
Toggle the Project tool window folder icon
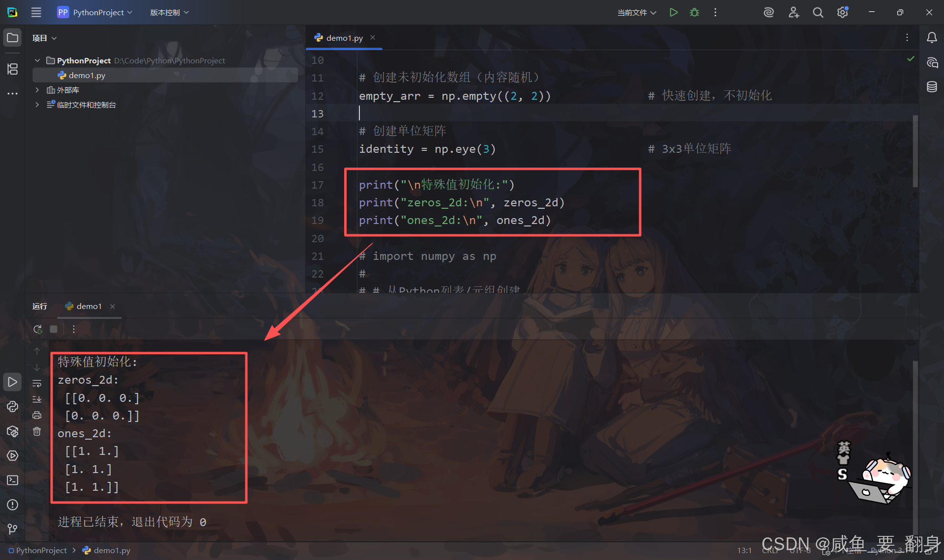tap(12, 38)
